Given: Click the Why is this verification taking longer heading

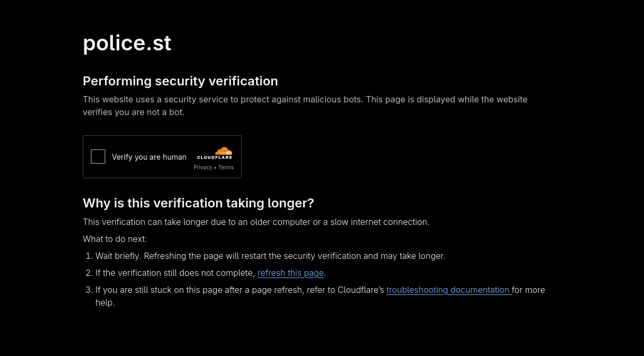Looking at the screenshot, I should (x=198, y=203).
